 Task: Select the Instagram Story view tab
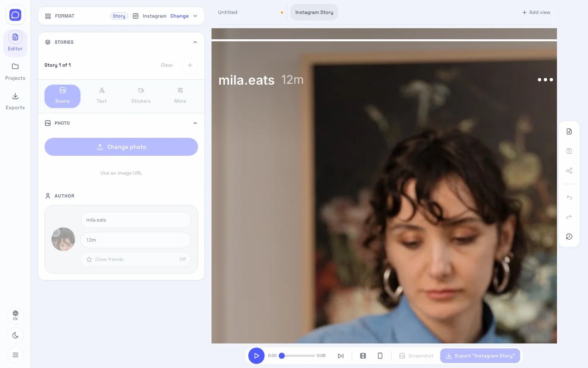click(x=314, y=12)
